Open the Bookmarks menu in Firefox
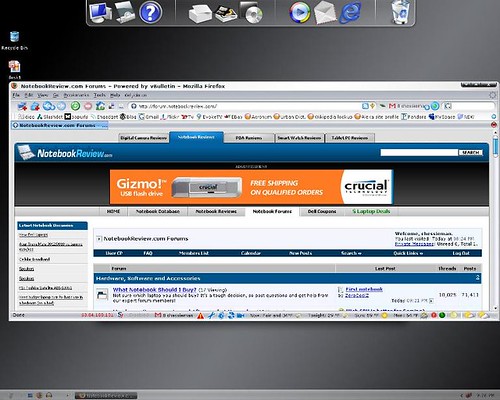 pyautogui.click(x=76, y=95)
